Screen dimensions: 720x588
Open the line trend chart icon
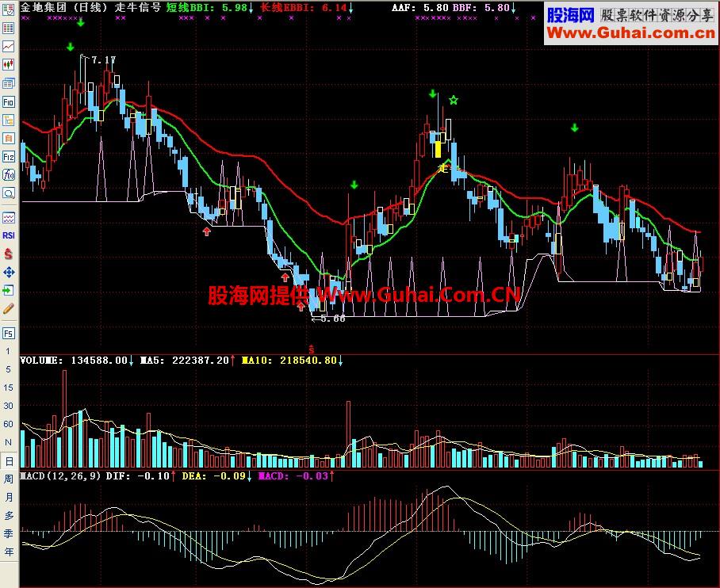(x=8, y=47)
